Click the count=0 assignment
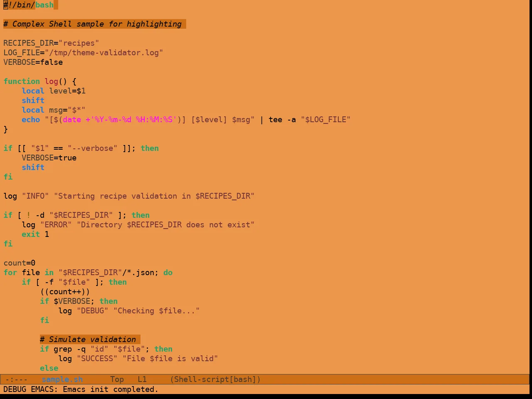This screenshot has width=532, height=399. pyautogui.click(x=20, y=263)
